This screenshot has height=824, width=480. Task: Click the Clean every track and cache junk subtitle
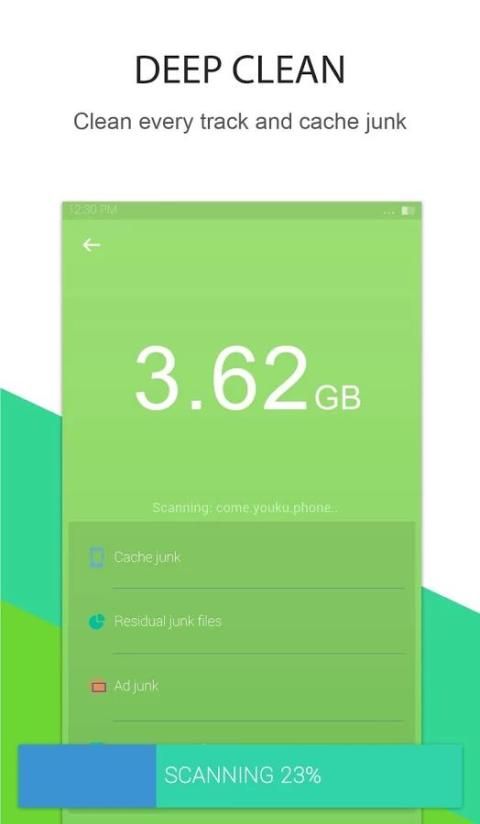pos(240,122)
